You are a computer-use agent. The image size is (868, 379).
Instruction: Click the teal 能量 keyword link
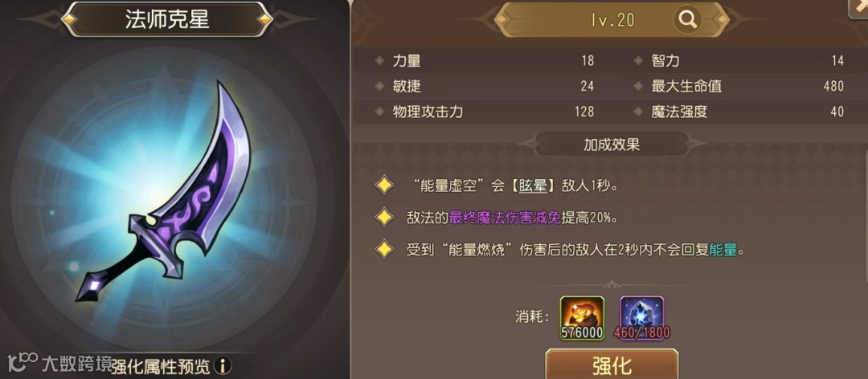click(x=723, y=250)
